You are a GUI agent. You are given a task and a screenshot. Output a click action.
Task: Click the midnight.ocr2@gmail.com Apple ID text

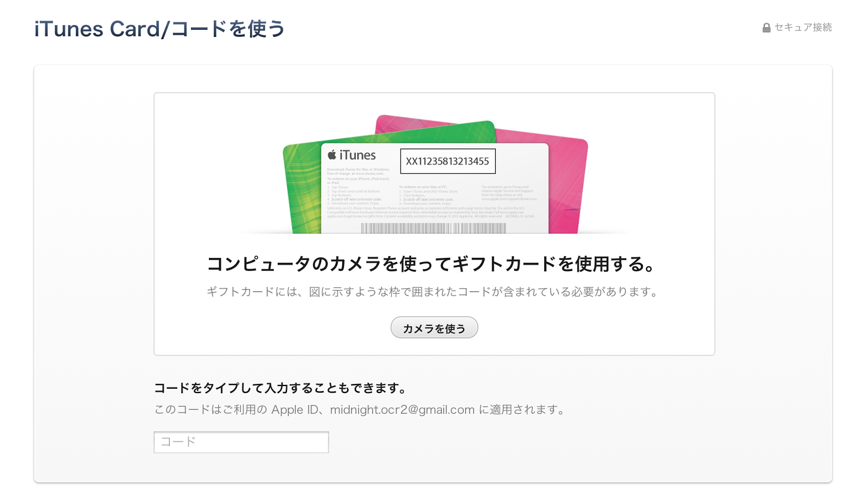pos(402,410)
